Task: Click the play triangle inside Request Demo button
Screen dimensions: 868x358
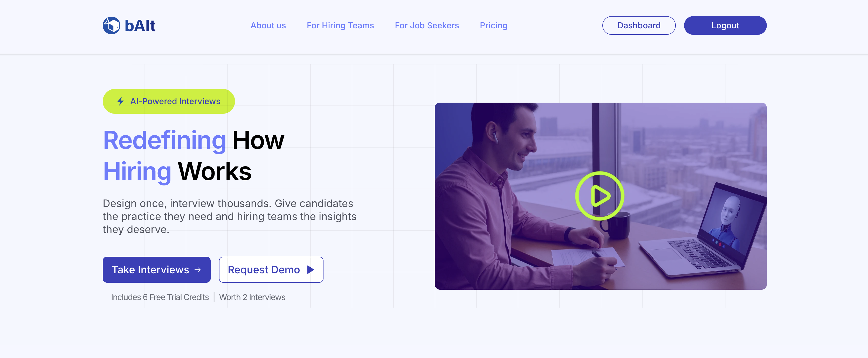Action: pyautogui.click(x=310, y=270)
